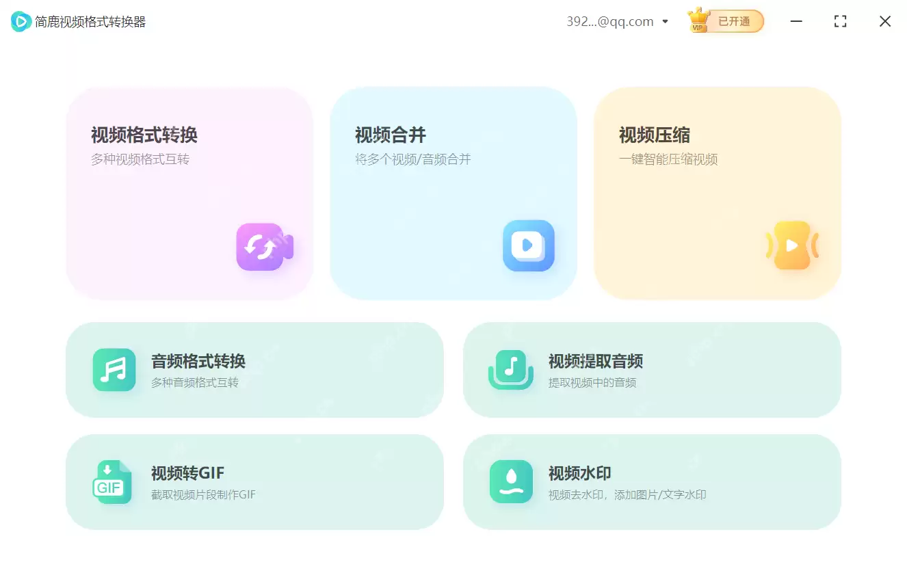
Task: Click the audio extraction icon on 视频提取音频
Action: [511, 370]
